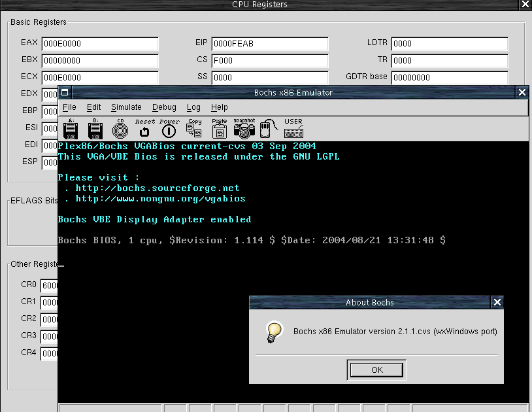Click the EDX register field
Image resolution: width=532 pixels, height=412 pixels.
click(x=50, y=95)
